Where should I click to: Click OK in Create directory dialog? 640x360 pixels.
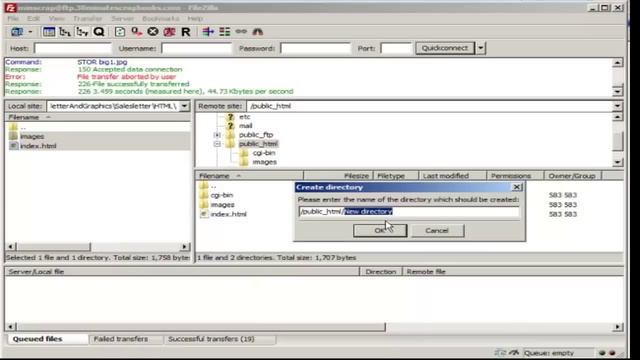tap(380, 231)
